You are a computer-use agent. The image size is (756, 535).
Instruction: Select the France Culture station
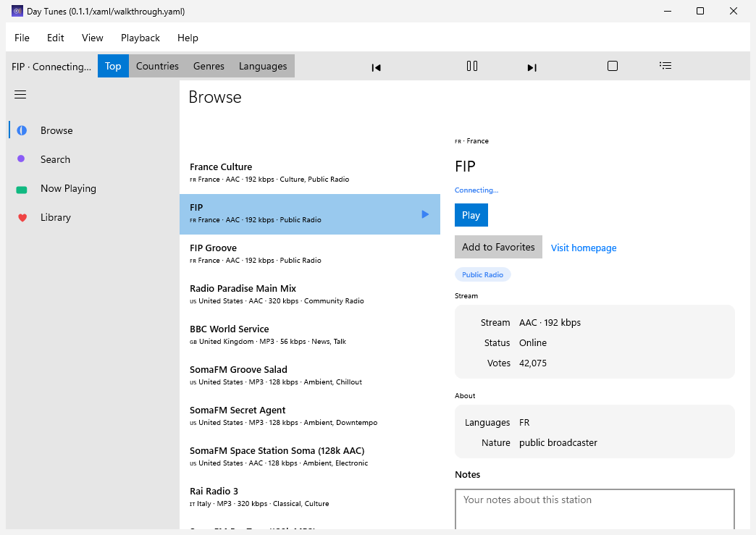pyautogui.click(x=309, y=174)
